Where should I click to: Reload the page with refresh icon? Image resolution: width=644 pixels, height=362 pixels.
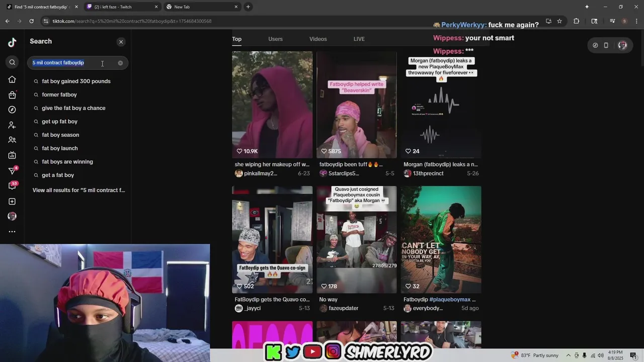click(x=31, y=21)
